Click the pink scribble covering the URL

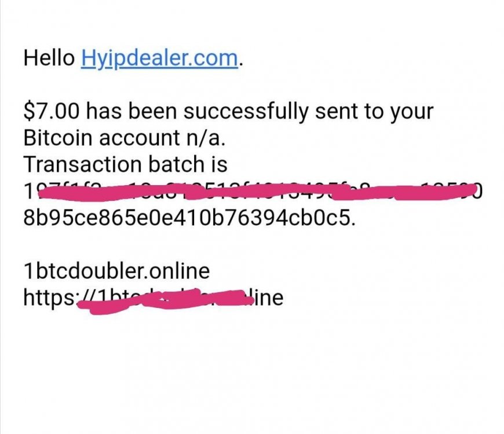163,300
